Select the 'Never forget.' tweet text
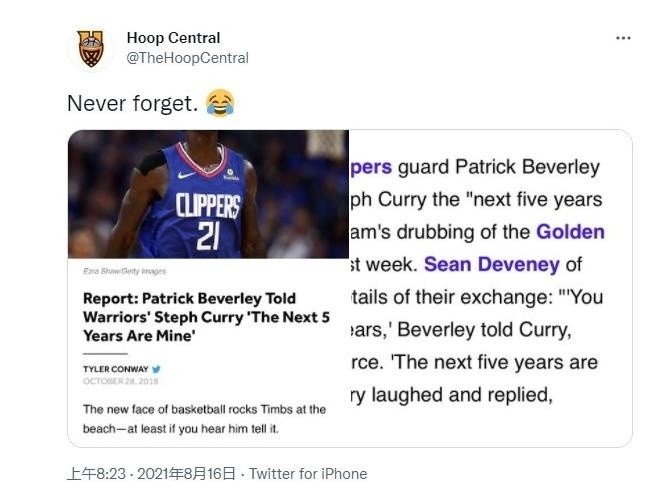 coord(131,103)
